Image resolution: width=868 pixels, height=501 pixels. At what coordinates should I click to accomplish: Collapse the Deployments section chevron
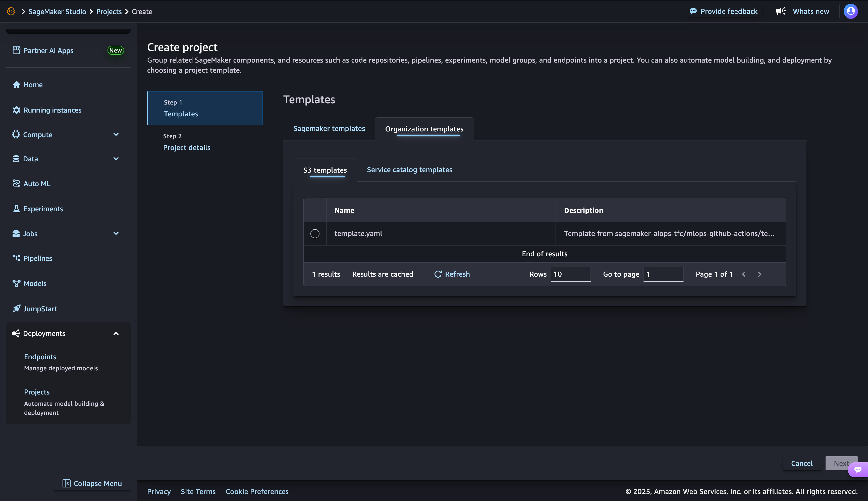click(x=116, y=333)
